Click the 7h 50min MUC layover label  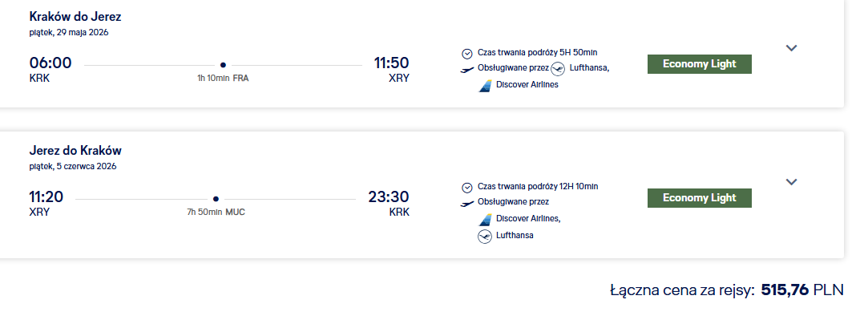click(216, 213)
